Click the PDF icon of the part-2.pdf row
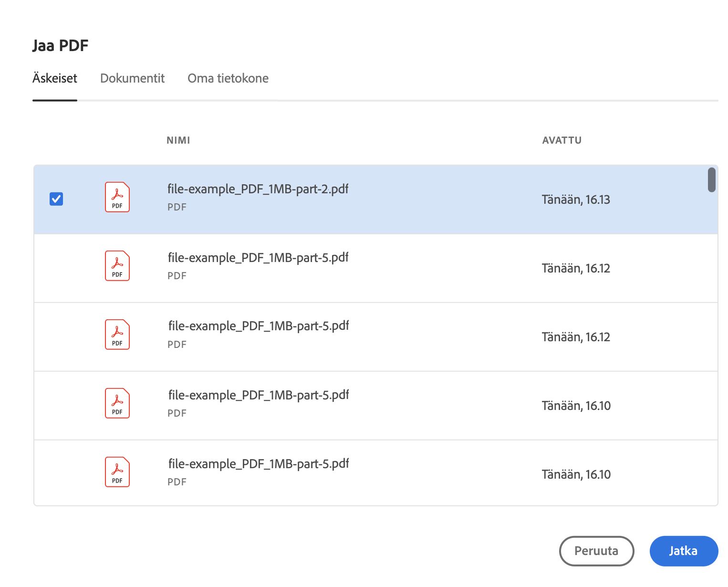The height and width of the screenshot is (587, 728). tap(117, 197)
